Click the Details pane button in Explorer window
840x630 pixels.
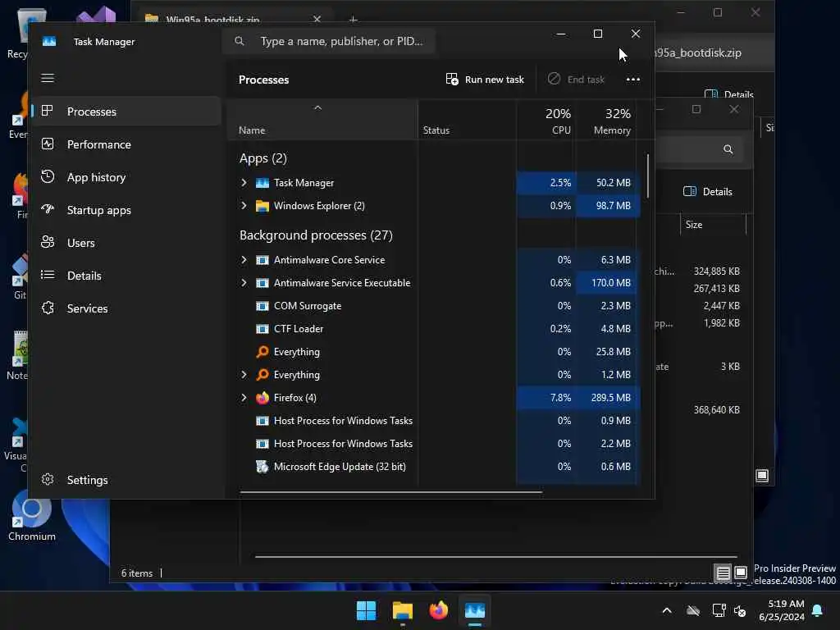[708, 192]
